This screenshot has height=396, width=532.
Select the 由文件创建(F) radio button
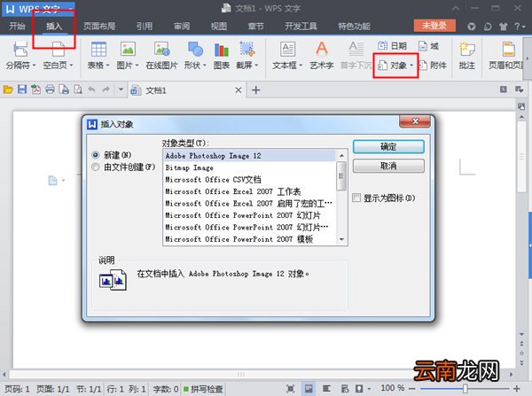click(x=96, y=167)
